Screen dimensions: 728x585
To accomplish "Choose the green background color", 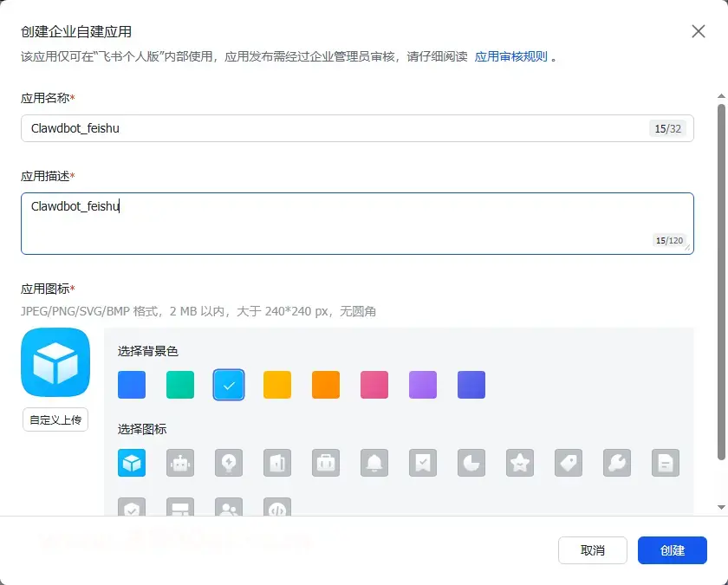I will [180, 385].
